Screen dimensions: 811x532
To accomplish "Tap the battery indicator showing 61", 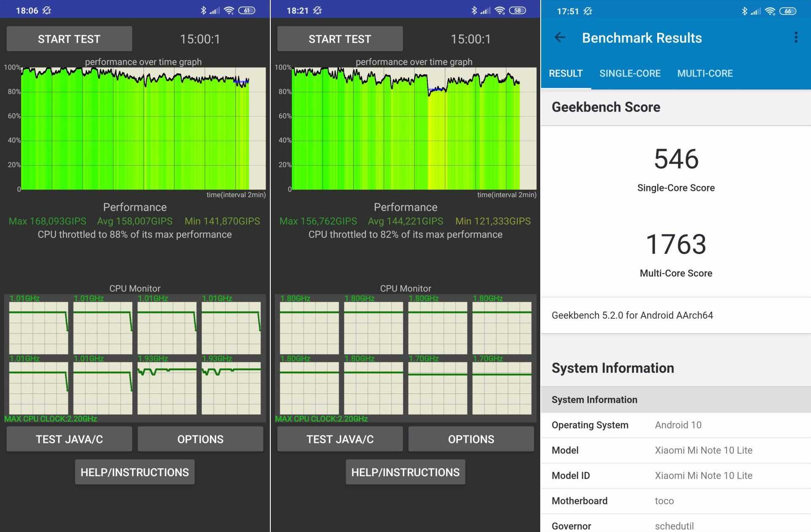I will click(x=247, y=11).
